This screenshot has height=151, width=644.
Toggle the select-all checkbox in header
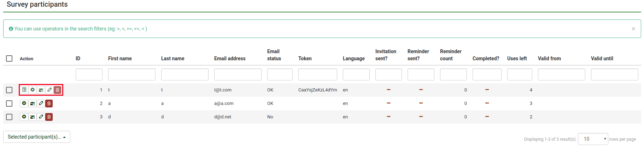coord(9,58)
